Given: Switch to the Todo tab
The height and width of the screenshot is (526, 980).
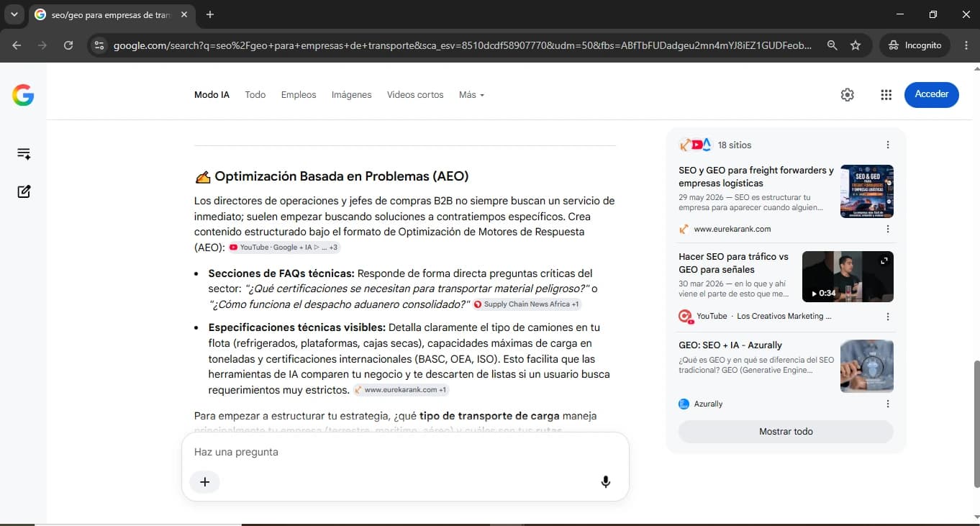Looking at the screenshot, I should point(255,95).
